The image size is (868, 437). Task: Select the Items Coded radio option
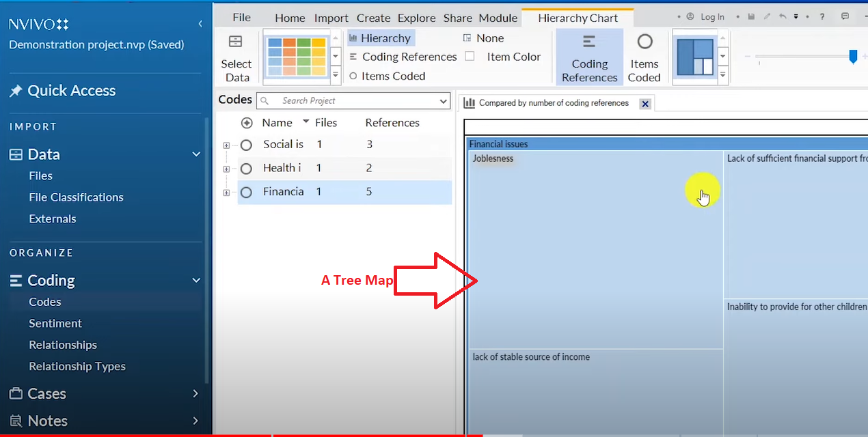click(387, 76)
